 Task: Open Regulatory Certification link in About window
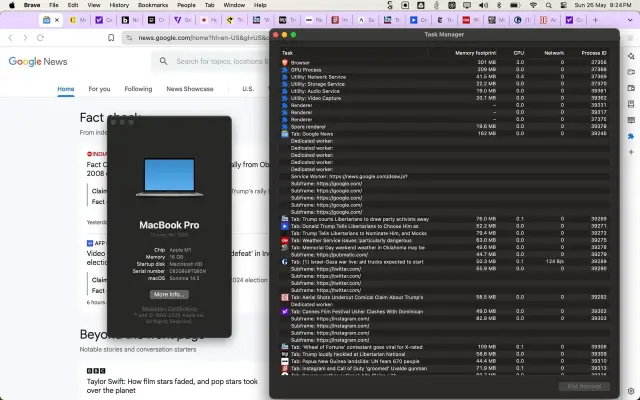click(x=169, y=309)
